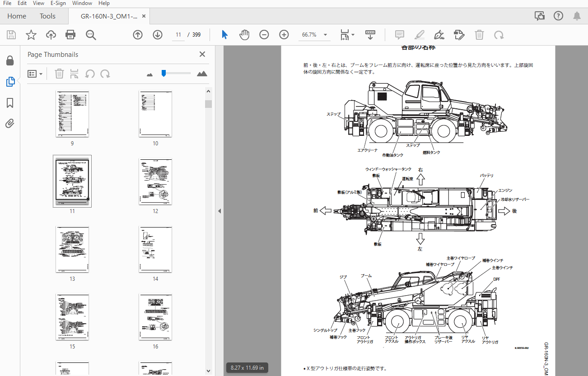Collapse the navigation pane with the arrow

tap(219, 211)
